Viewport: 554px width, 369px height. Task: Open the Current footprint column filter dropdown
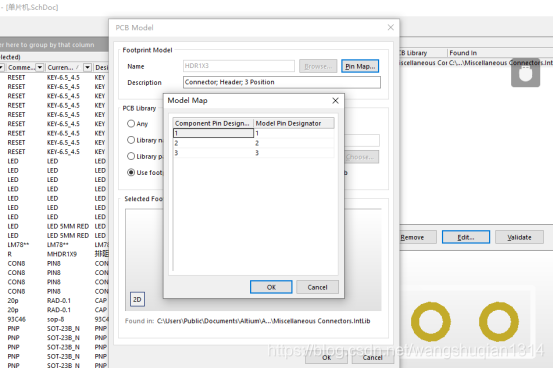pos(87,67)
